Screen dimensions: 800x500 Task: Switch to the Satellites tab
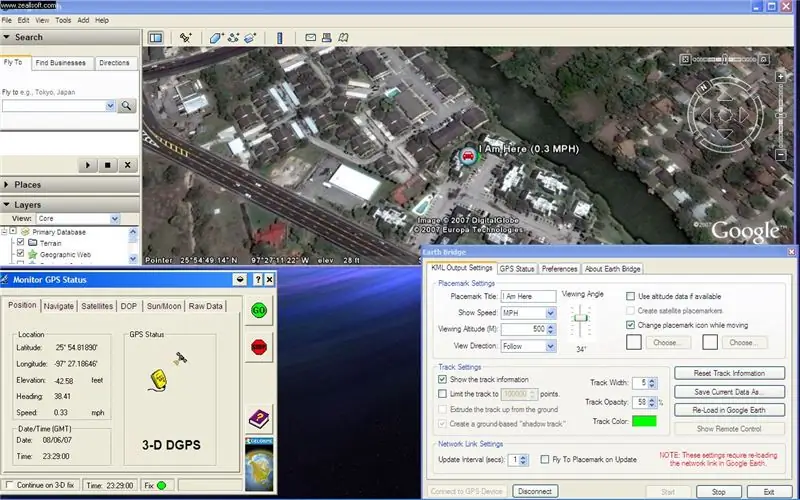pyautogui.click(x=97, y=306)
